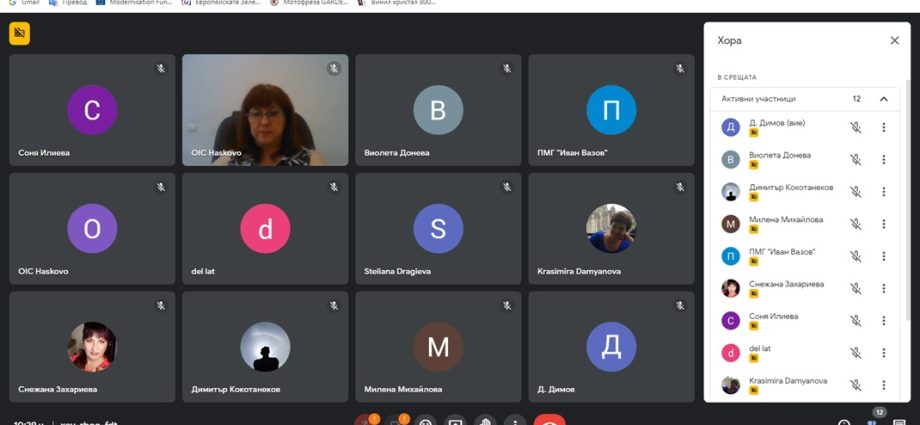Click muted mic icon on Krasimira Damyanova tile
The height and width of the screenshot is (425, 920).
(x=680, y=187)
